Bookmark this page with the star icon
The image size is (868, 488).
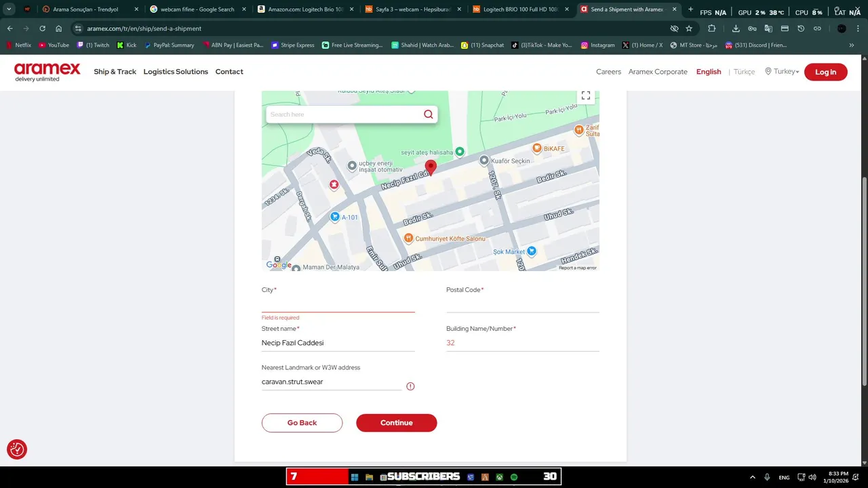click(x=689, y=28)
